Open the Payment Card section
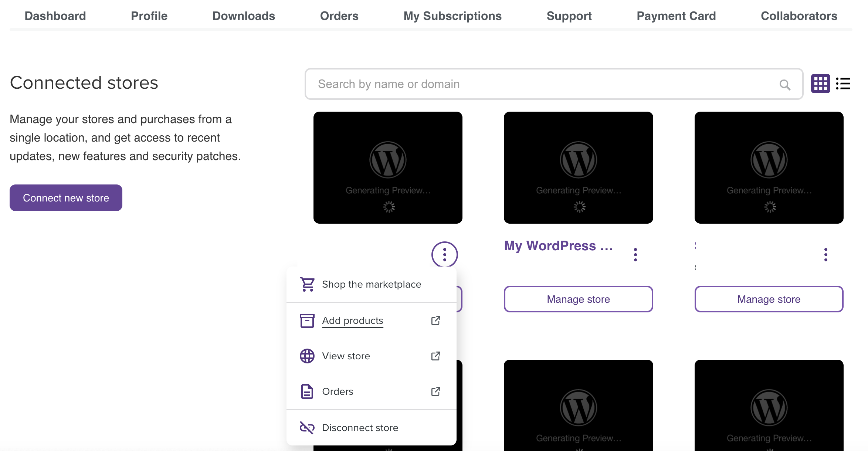Screen dimensions: 868x451 676,16
